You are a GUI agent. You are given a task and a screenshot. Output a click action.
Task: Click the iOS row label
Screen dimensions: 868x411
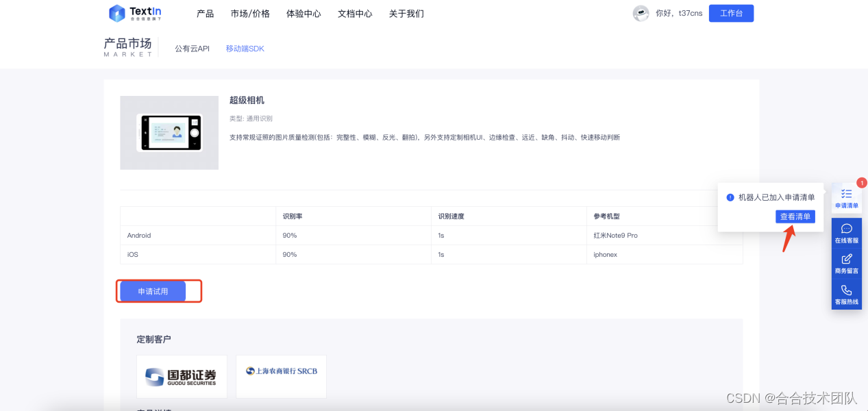click(132, 254)
